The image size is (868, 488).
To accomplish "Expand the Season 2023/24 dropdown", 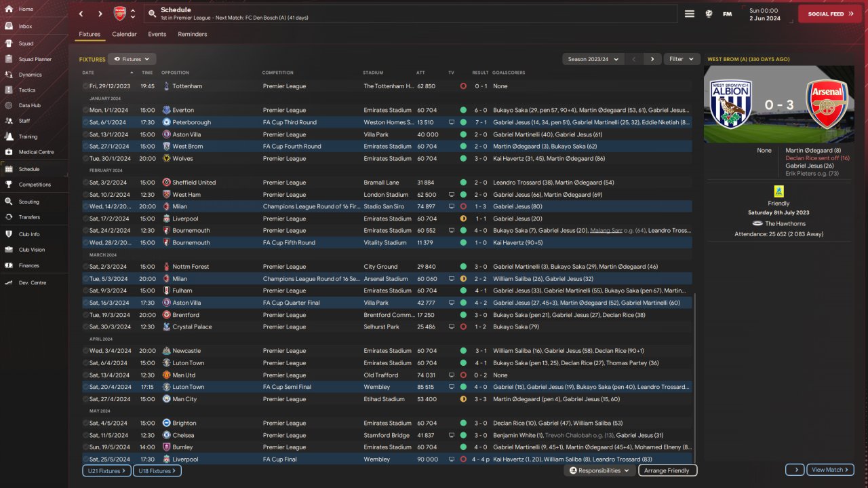I will click(x=593, y=59).
